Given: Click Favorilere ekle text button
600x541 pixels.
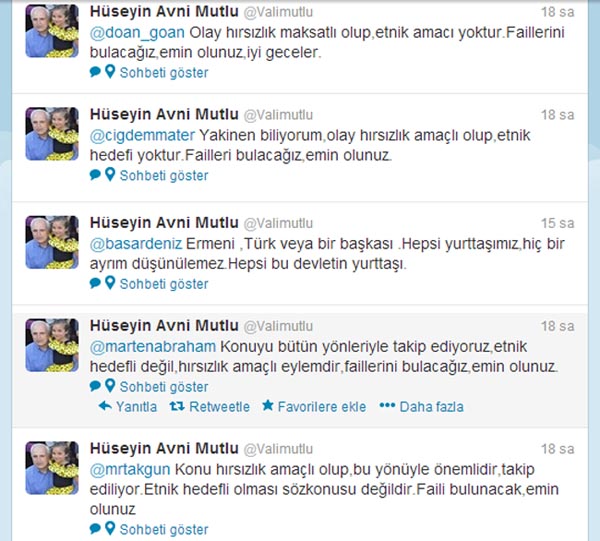Looking at the screenshot, I should coord(322,406).
